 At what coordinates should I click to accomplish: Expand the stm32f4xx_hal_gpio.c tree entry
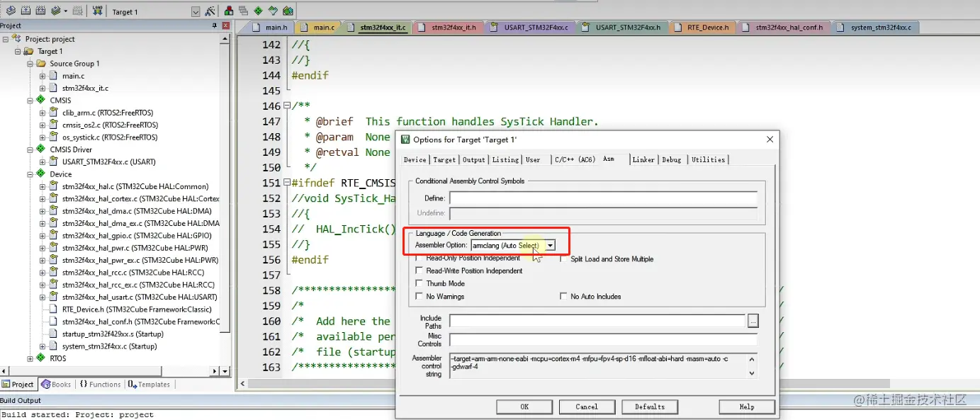tap(43, 236)
